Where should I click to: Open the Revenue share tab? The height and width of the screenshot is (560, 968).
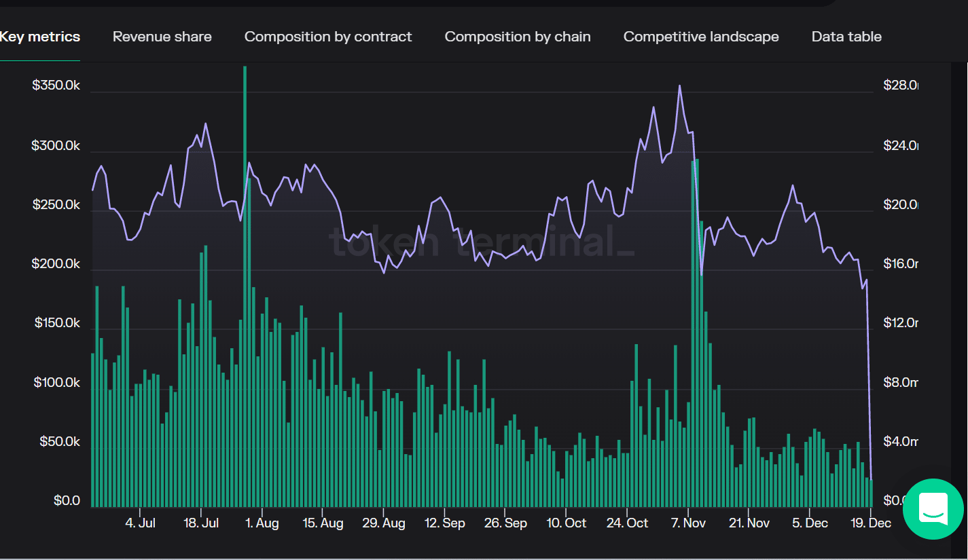[162, 37]
